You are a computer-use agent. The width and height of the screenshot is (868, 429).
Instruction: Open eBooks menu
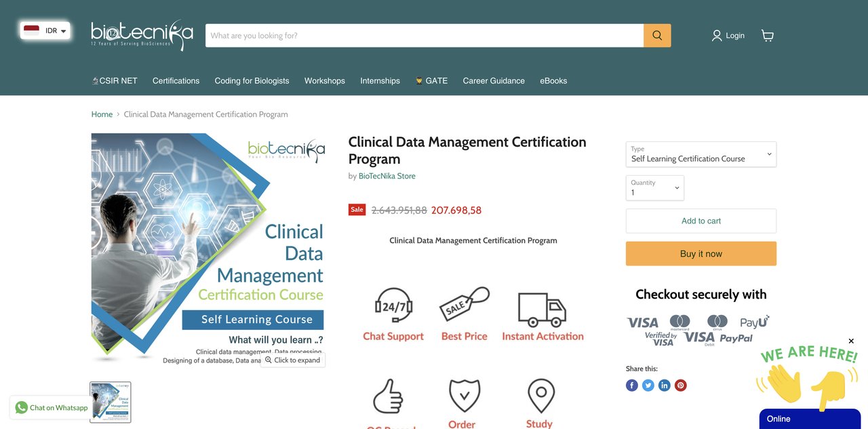(553, 81)
